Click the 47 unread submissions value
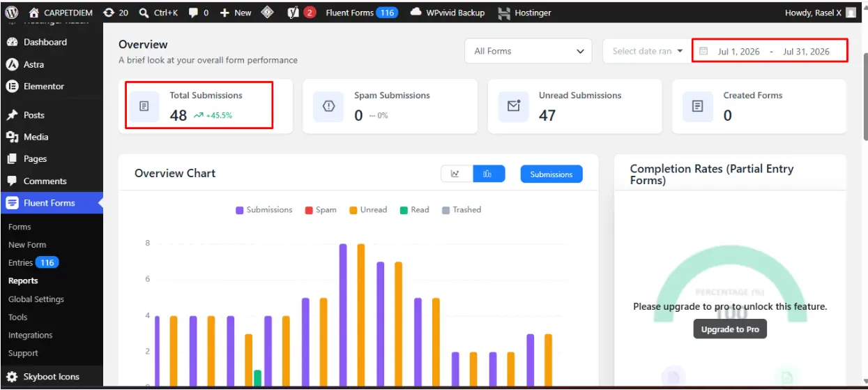868x390 pixels. (547, 115)
